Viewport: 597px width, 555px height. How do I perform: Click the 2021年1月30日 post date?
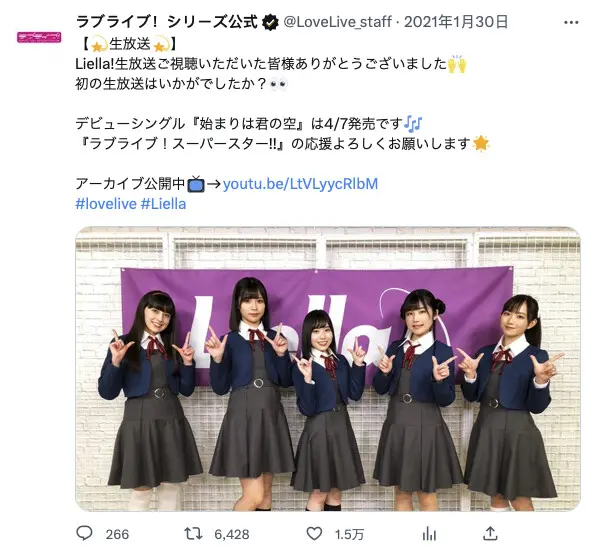456,22
